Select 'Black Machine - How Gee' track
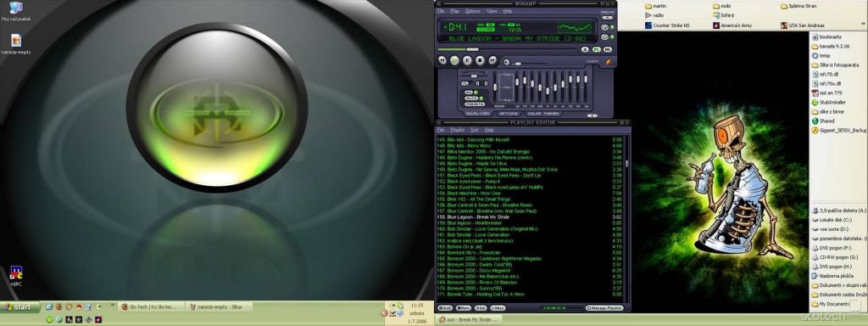Screen dimensions: 868x326 [x=530, y=193]
